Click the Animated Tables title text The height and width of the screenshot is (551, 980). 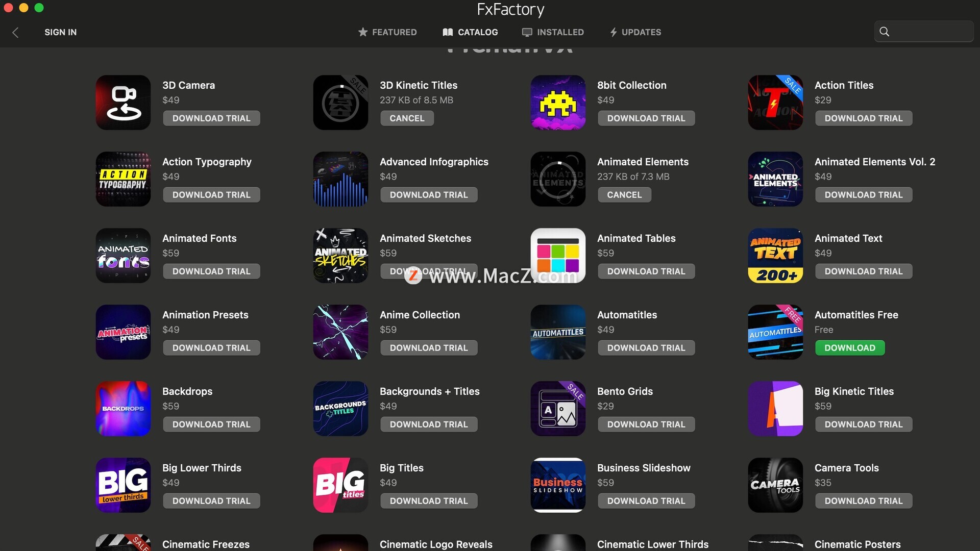click(x=636, y=238)
